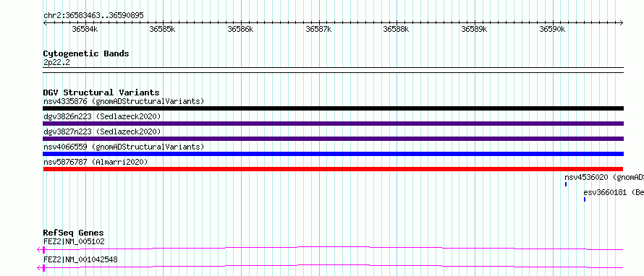Click the 36589k ruler tick label
Viewport: 644px width, 276px height.
[475, 29]
